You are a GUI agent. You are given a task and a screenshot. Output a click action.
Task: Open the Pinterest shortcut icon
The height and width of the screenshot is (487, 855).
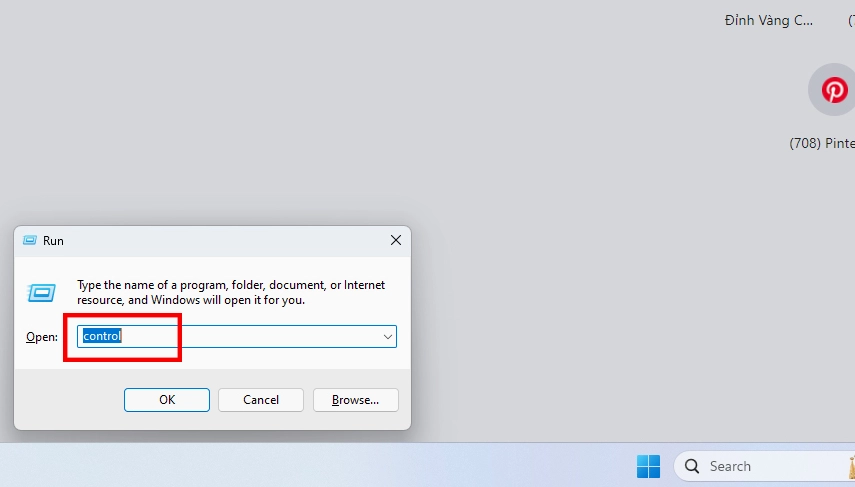[833, 90]
